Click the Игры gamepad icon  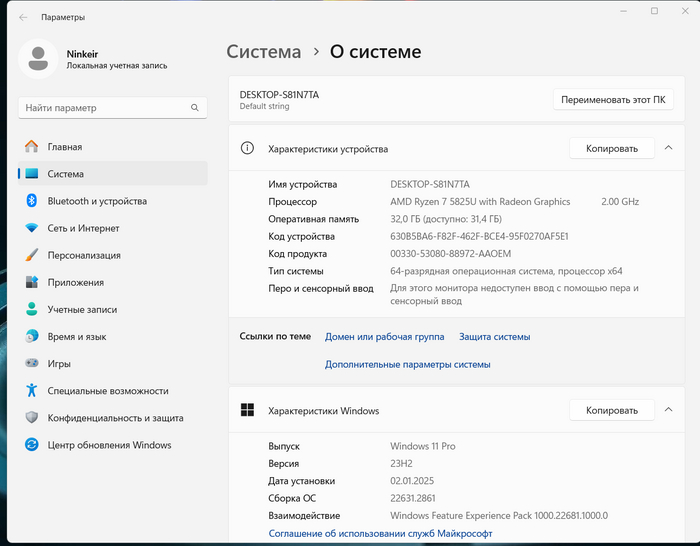(x=32, y=364)
